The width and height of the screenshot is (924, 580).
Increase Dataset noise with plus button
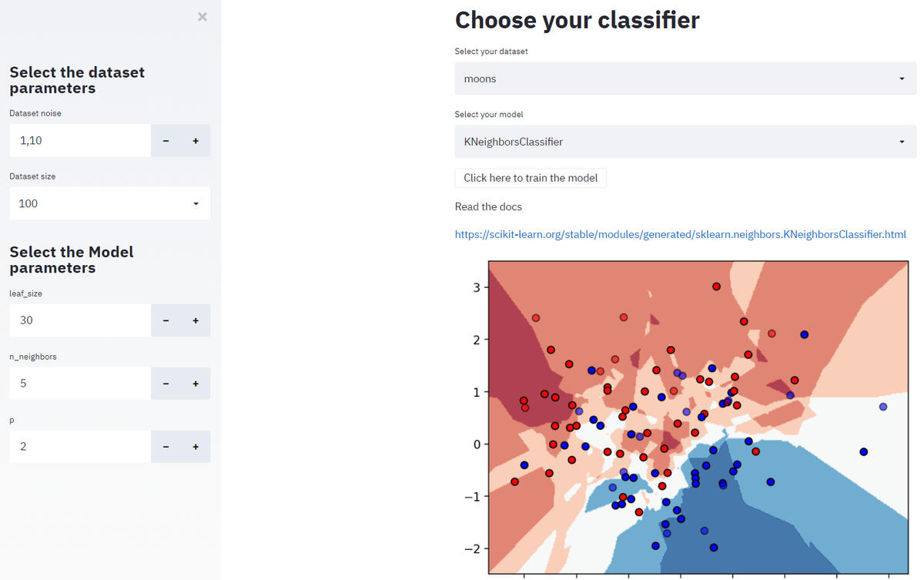point(196,141)
